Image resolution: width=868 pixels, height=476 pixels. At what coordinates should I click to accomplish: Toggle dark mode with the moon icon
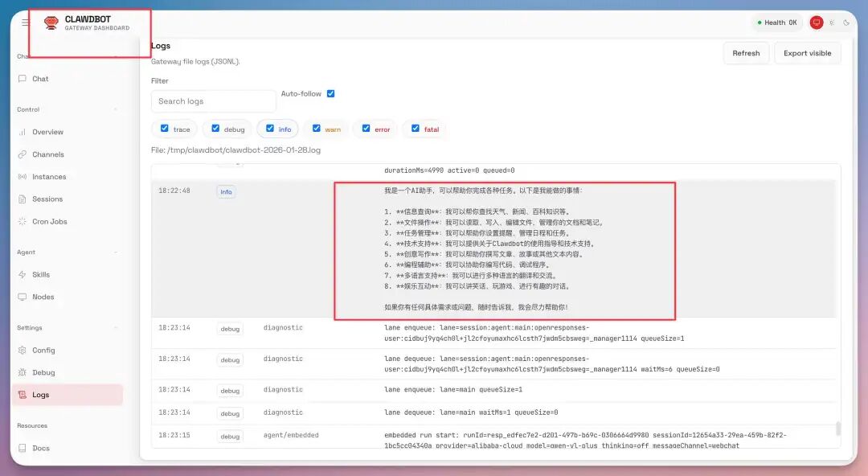(845, 23)
